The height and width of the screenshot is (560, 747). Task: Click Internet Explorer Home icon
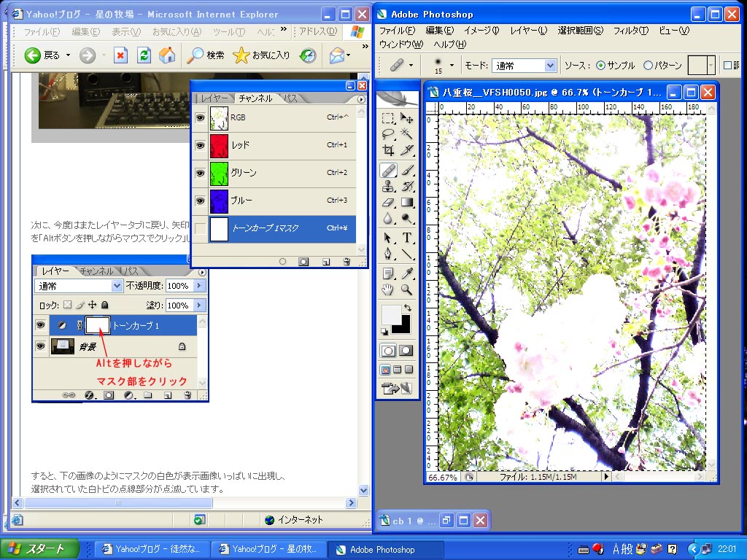tap(167, 55)
